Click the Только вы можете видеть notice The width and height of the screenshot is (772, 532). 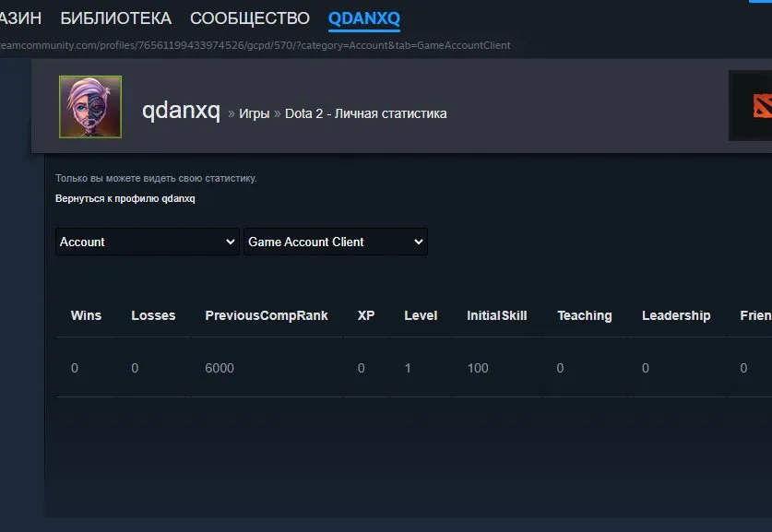pos(156,178)
